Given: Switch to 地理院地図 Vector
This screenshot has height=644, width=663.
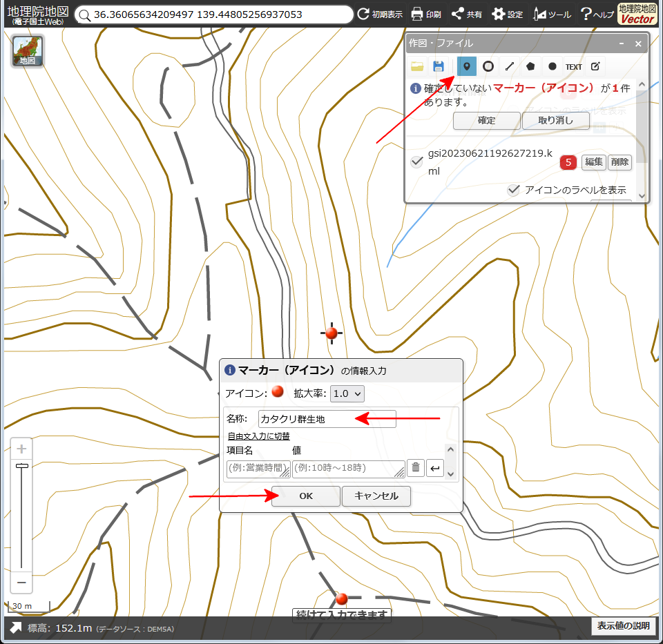Looking at the screenshot, I should click(637, 14).
